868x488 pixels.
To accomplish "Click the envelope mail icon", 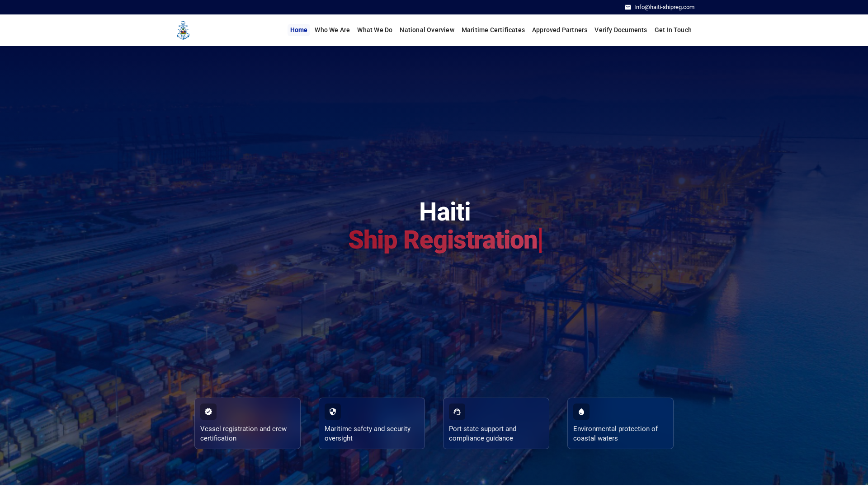I will click(628, 7).
